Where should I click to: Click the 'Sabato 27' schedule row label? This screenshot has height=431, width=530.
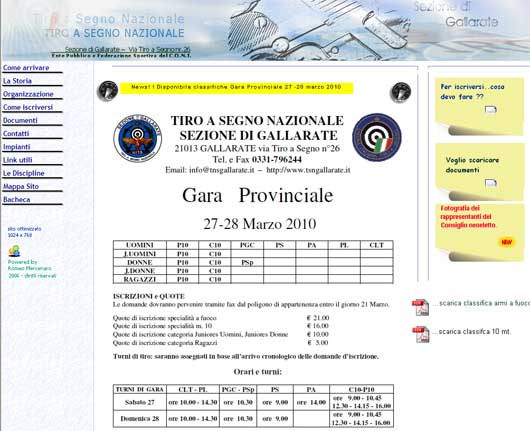[140, 402]
